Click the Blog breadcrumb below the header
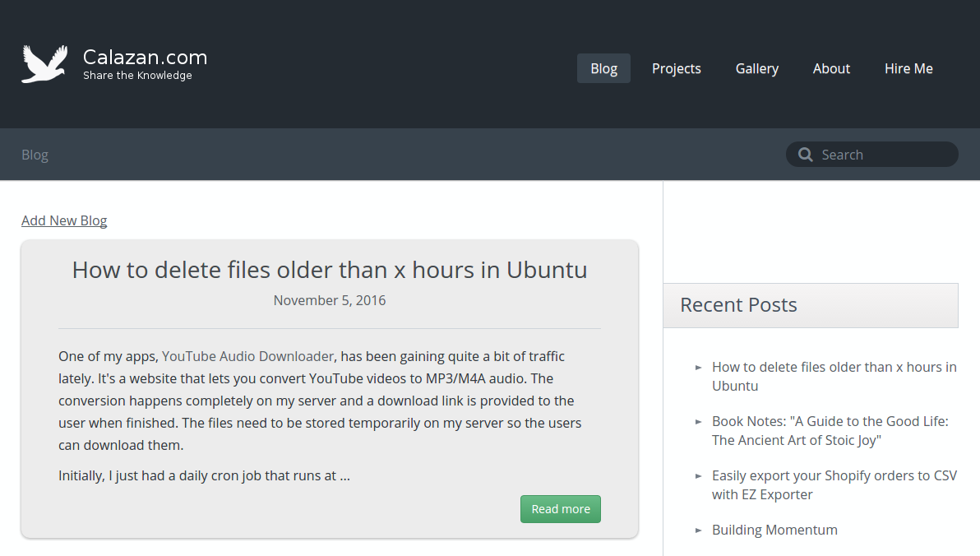 click(x=35, y=155)
